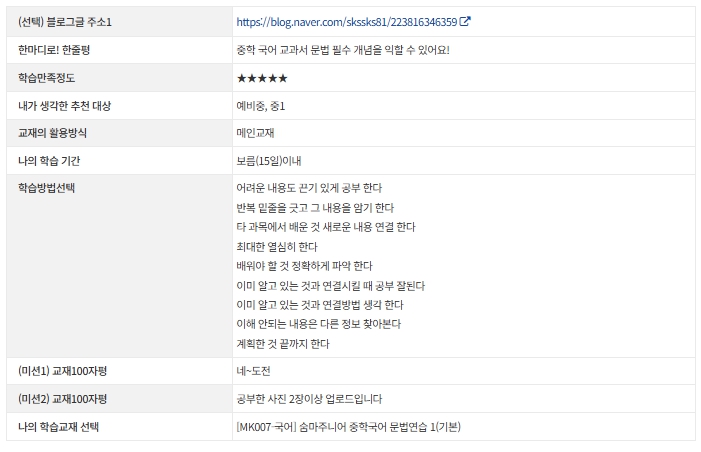Select the '메인교재' usage value
Viewport: 701px width, 452px height.
click(x=255, y=133)
